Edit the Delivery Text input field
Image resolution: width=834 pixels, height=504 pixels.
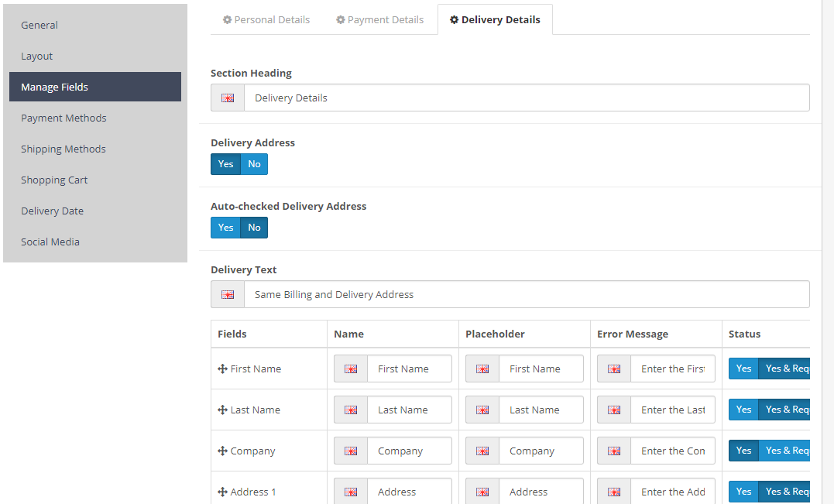[527, 294]
